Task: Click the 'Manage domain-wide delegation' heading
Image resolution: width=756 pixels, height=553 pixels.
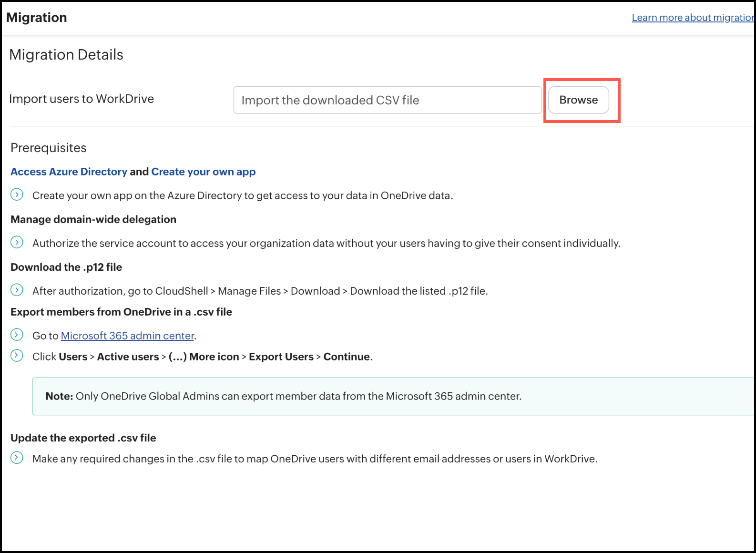Action: click(x=93, y=219)
